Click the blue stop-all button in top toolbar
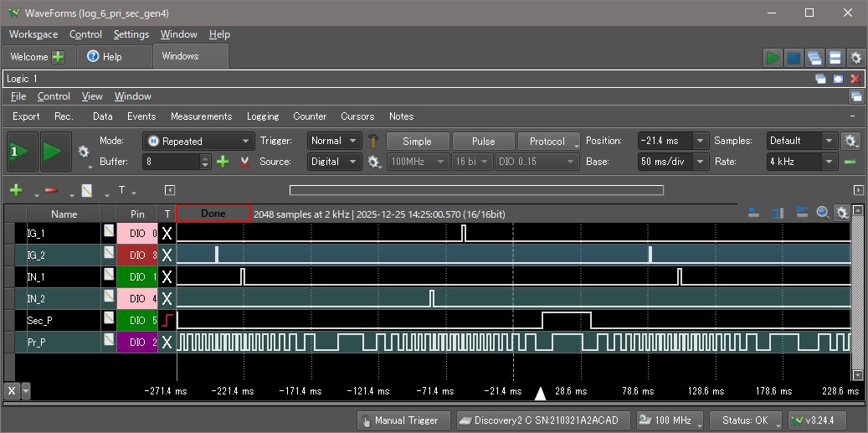 (794, 58)
